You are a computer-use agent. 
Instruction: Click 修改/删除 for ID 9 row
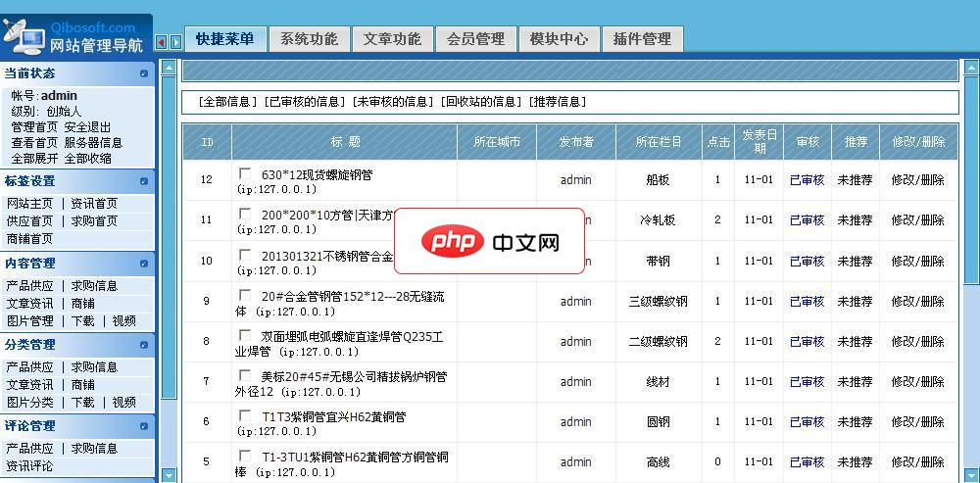coord(917,301)
